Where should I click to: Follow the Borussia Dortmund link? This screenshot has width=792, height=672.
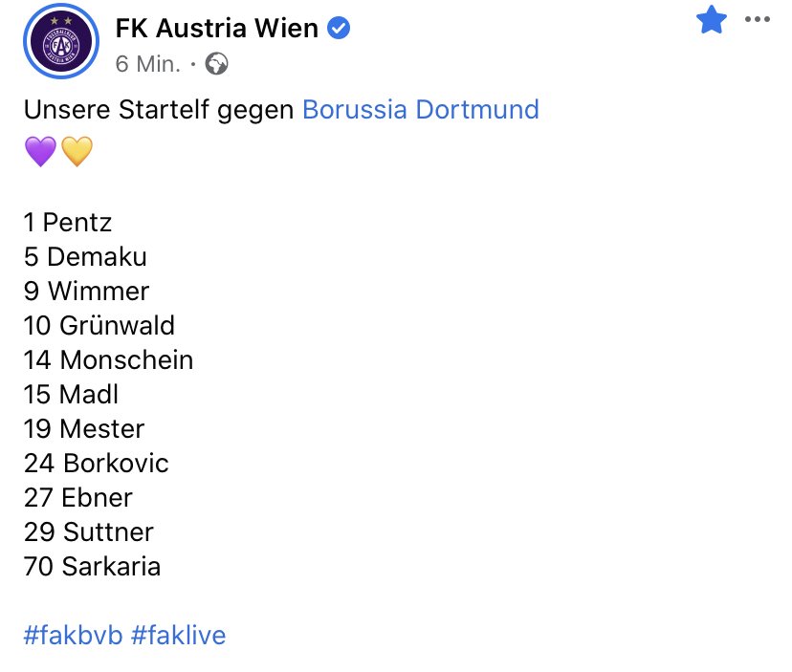[421, 110]
